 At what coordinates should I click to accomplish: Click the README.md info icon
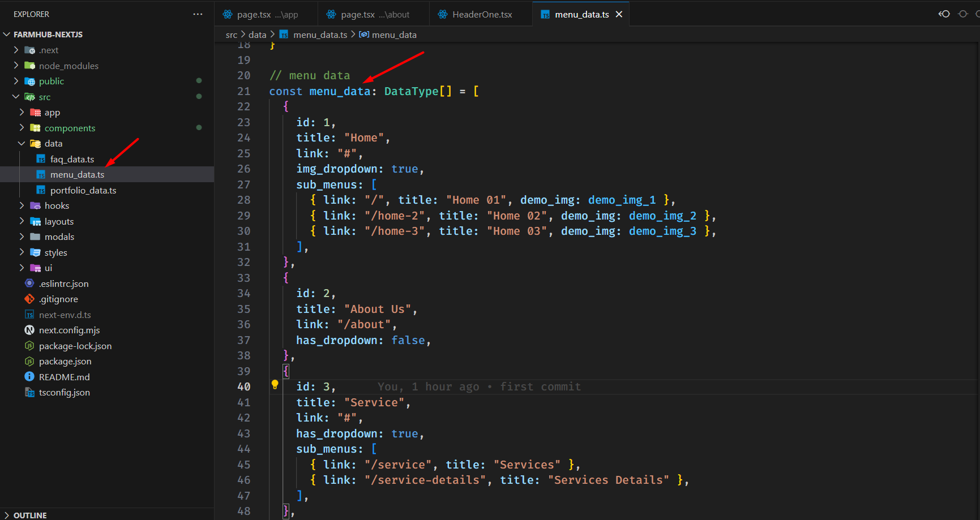(29, 377)
